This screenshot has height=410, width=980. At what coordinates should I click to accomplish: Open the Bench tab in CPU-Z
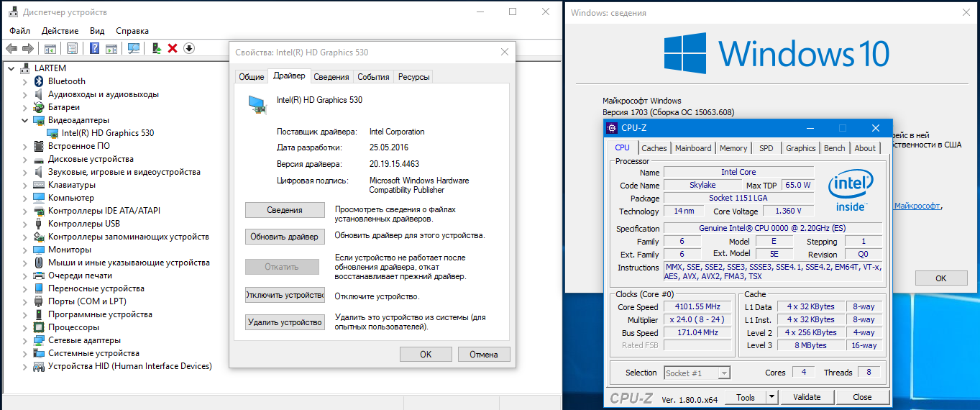(835, 148)
